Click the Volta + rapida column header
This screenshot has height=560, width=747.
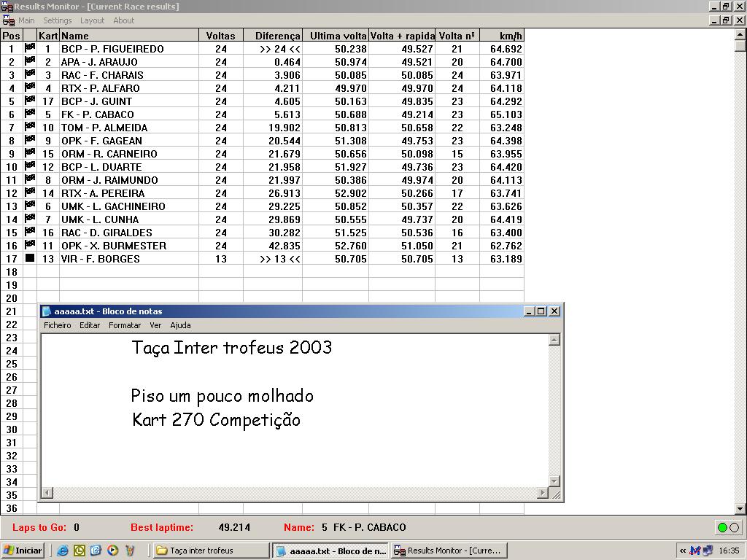coord(402,36)
